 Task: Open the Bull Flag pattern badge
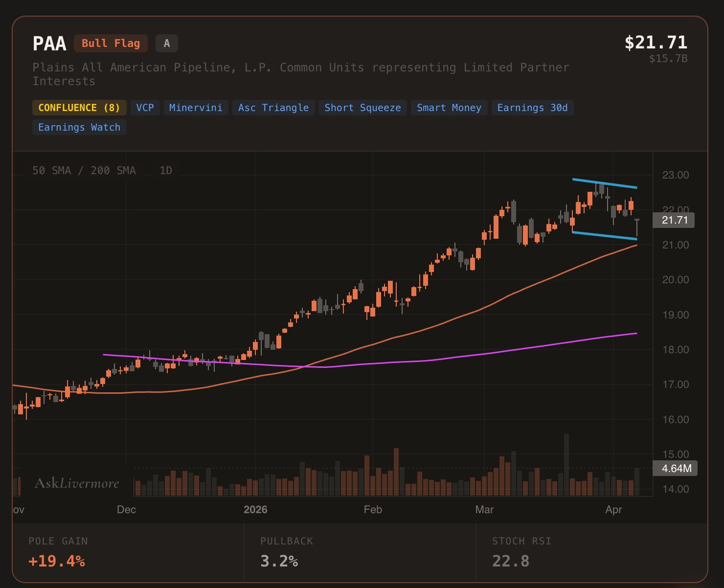coord(110,43)
